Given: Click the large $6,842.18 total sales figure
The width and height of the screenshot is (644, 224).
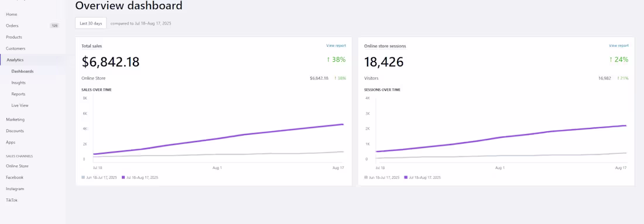Looking at the screenshot, I should tap(111, 62).
